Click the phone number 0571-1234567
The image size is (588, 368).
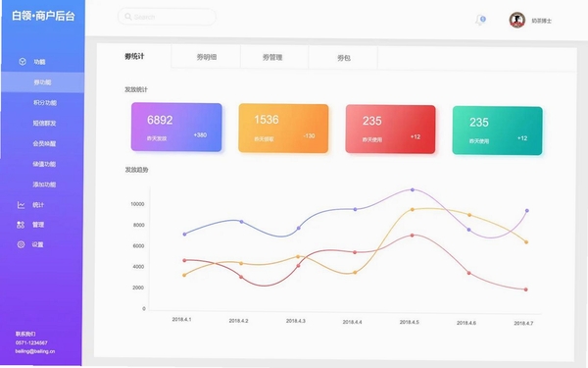31,342
